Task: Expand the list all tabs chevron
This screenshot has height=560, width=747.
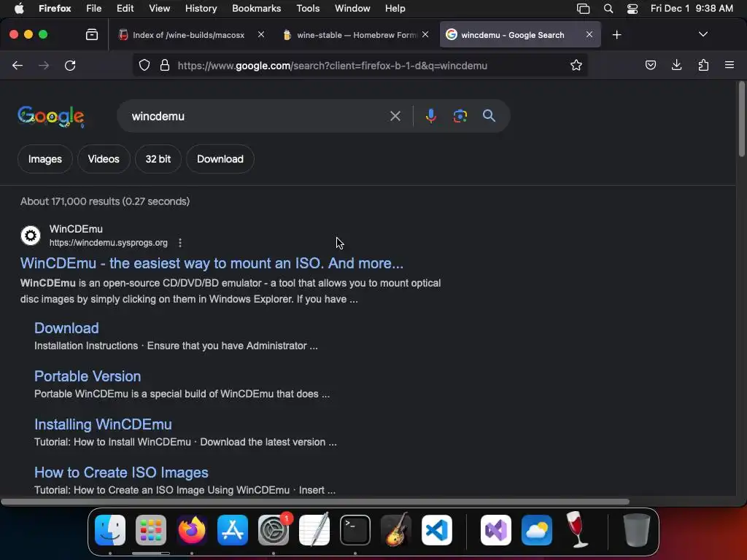Action: pos(703,34)
